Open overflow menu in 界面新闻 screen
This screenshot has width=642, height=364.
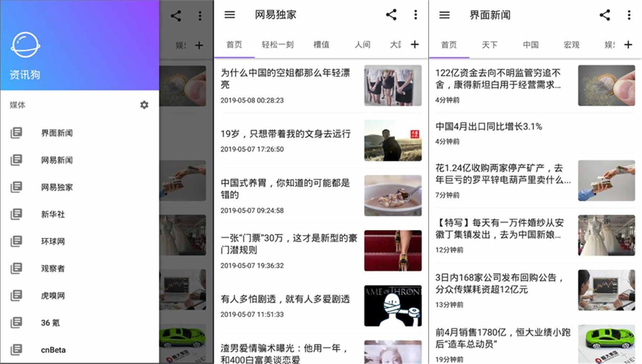(x=629, y=15)
